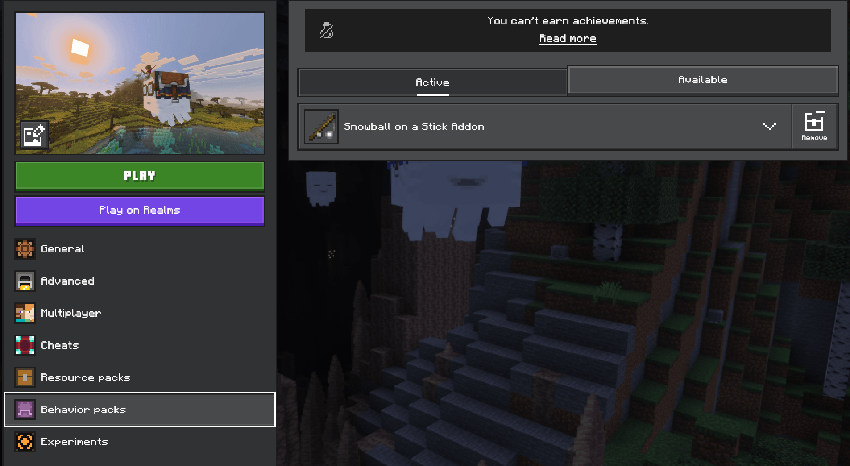The width and height of the screenshot is (850, 466).
Task: Click the Snowball on a Stick pack icon
Action: 321,127
